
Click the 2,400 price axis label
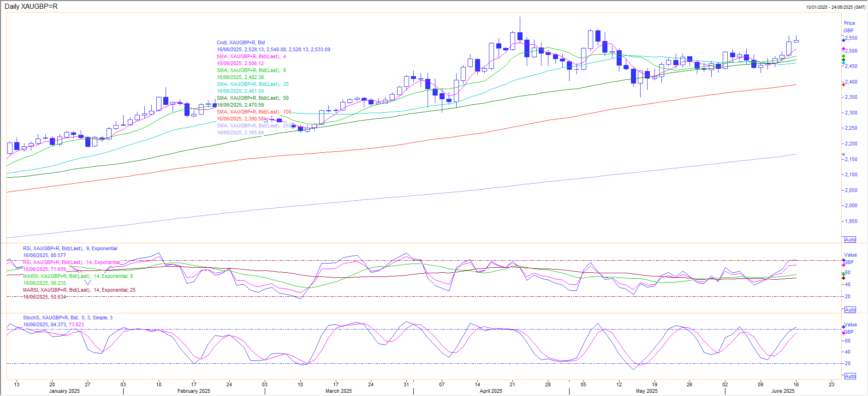pos(851,82)
